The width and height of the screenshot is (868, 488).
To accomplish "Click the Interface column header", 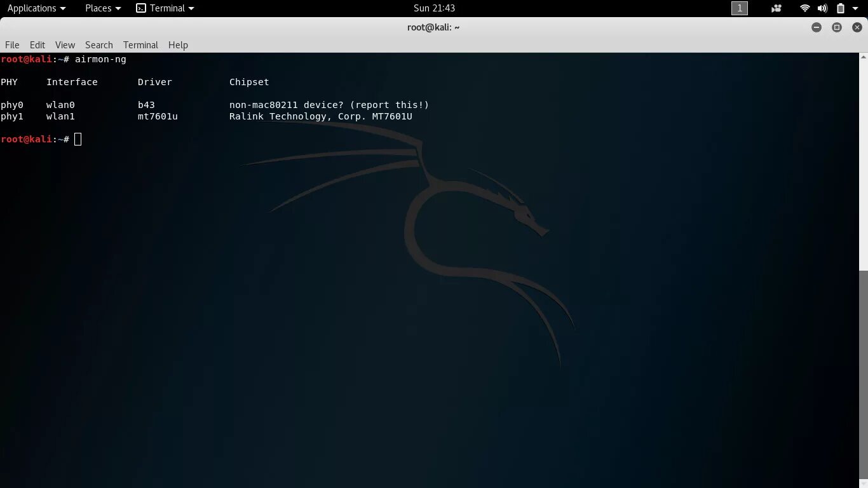I will (72, 82).
